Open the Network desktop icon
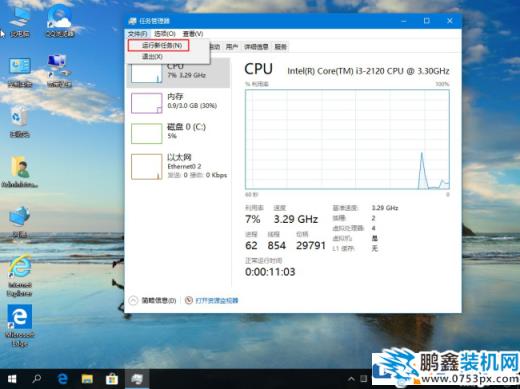The width and height of the screenshot is (520, 389). click(x=19, y=222)
